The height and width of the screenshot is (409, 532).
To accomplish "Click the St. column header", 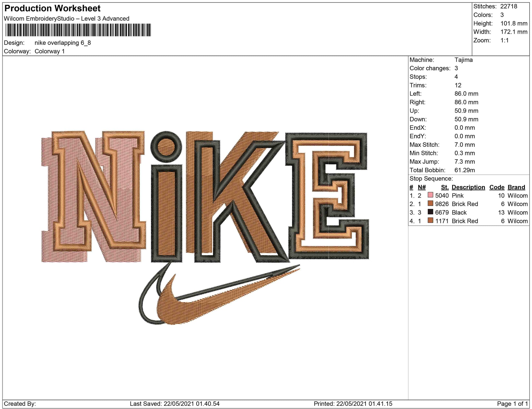I will click(x=445, y=187).
